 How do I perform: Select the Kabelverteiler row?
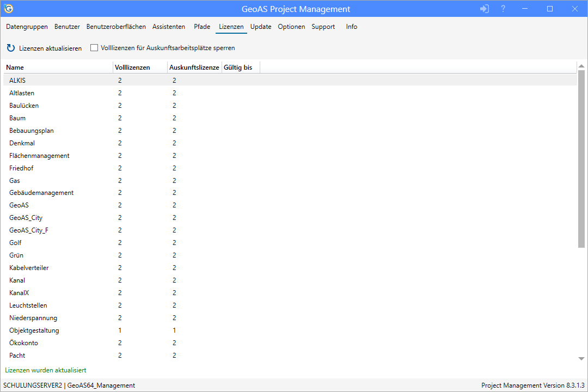tap(290, 268)
